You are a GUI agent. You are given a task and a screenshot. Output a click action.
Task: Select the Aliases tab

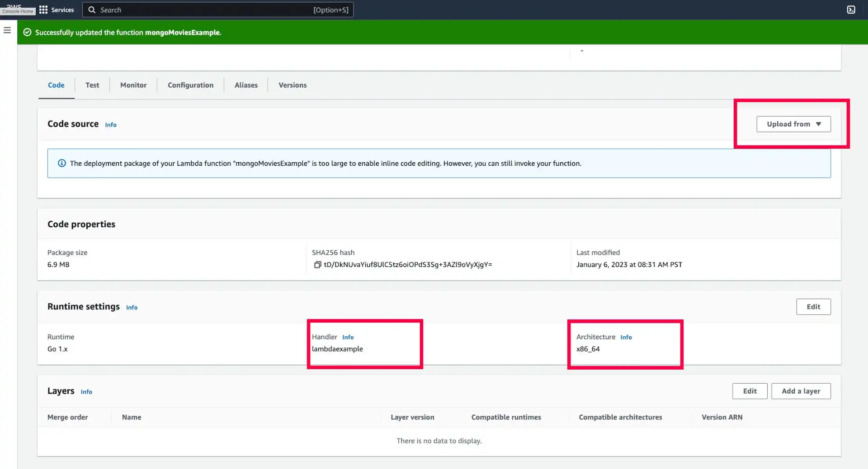coord(246,85)
